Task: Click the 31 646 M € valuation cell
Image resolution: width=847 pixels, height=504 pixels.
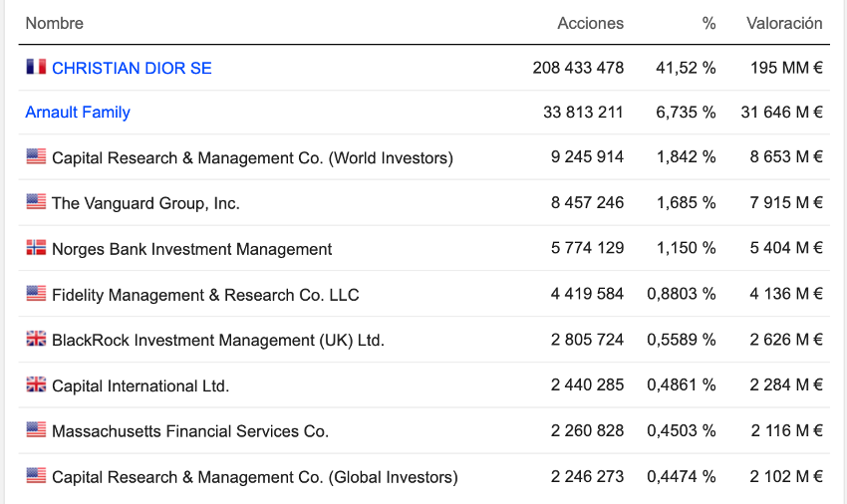Action: pyautogui.click(x=781, y=113)
